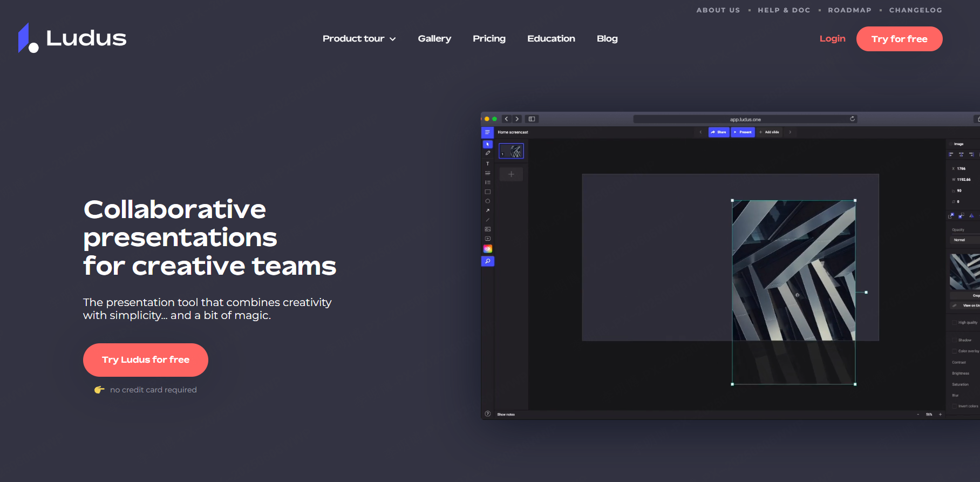Expand the Product tour dropdown
Viewport: 980px width, 482px height.
359,39
